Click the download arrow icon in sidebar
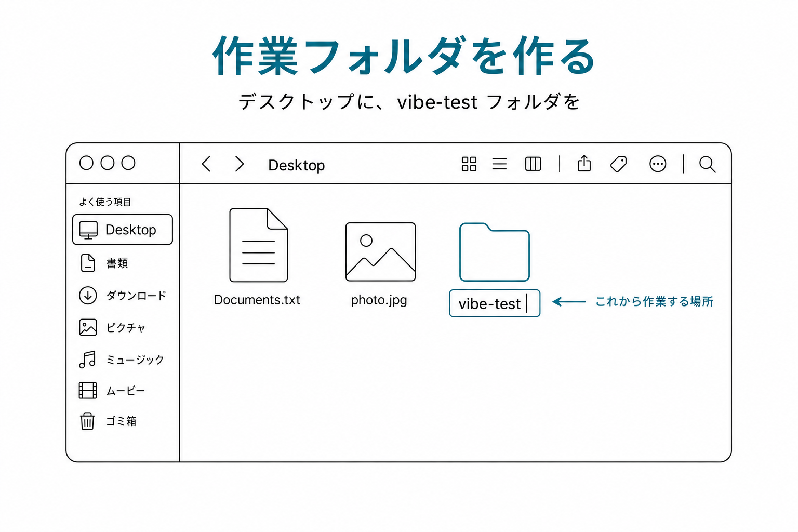The image size is (798, 532). tap(88, 295)
